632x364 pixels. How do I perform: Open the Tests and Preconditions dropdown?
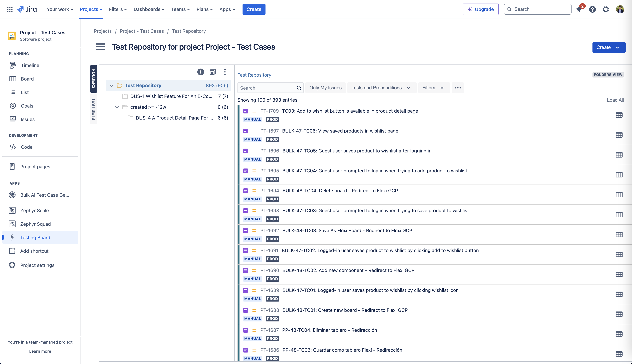click(x=381, y=88)
